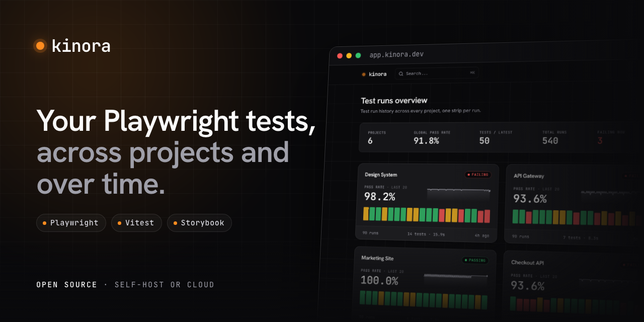Click "4h ago" on the Design System card

(481, 235)
